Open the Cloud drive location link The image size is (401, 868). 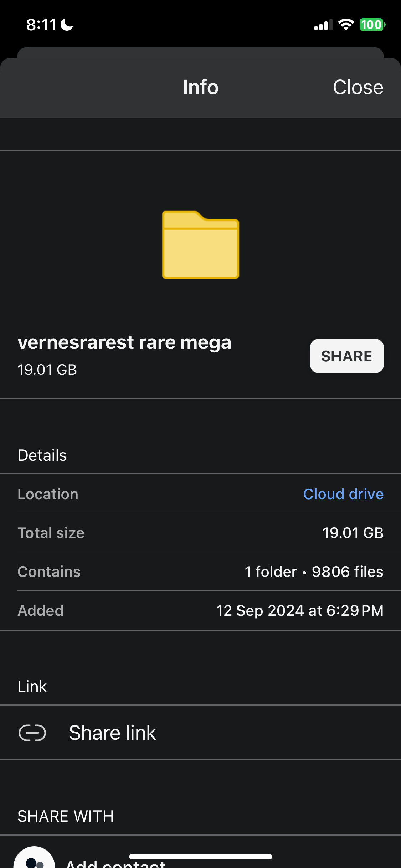tap(343, 494)
